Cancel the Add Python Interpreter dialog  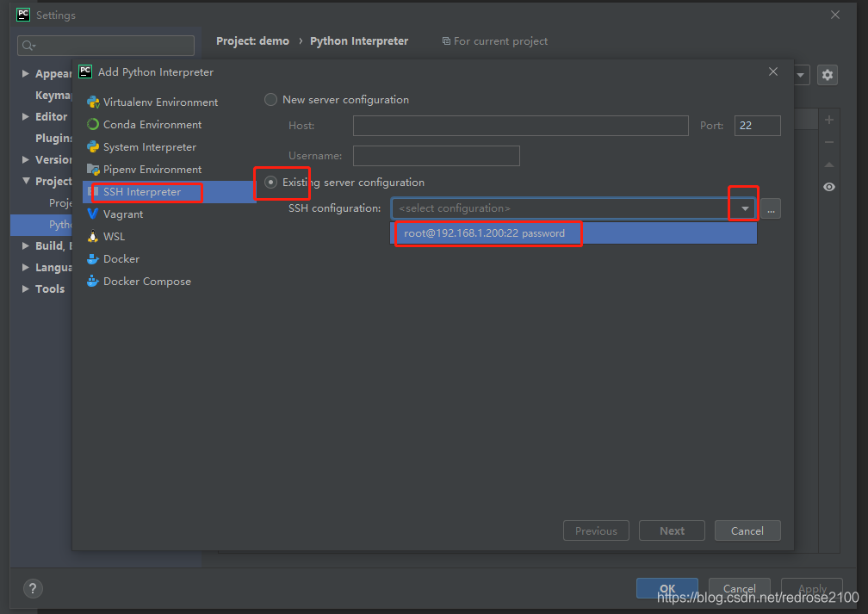click(x=747, y=530)
